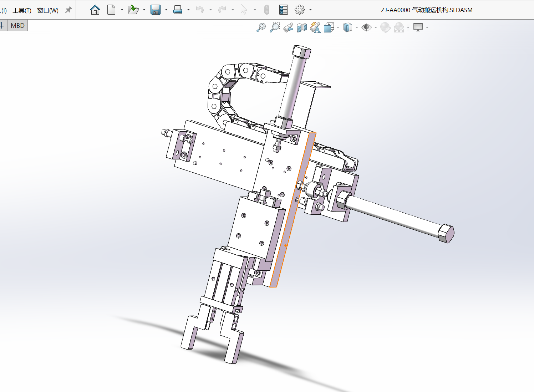Viewport: 534px width, 392px height.
Task: Create a new document with New icon
Action: (x=111, y=10)
